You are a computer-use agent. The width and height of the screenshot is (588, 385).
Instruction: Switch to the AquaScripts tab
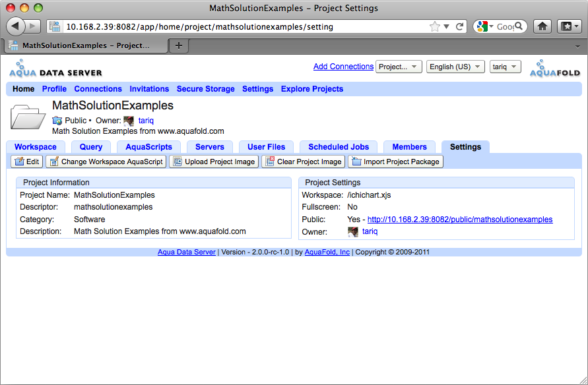[x=149, y=147]
